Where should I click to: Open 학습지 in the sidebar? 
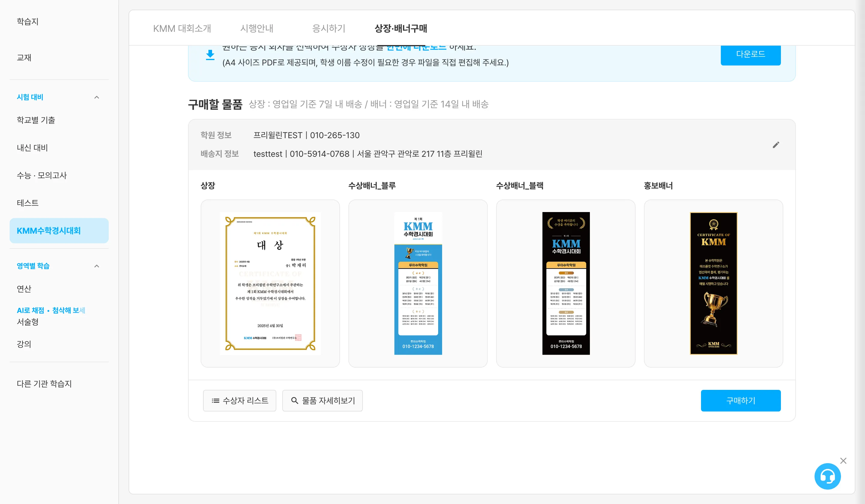28,22
